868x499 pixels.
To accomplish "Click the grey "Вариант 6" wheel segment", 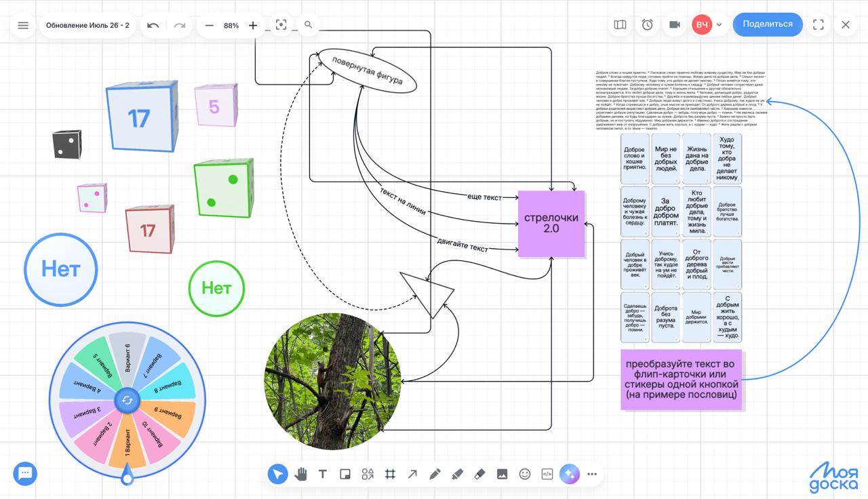I will point(127,359).
